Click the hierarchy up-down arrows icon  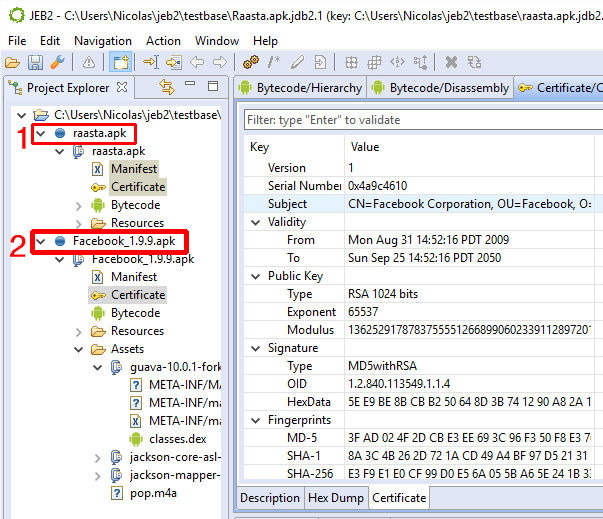420,62
